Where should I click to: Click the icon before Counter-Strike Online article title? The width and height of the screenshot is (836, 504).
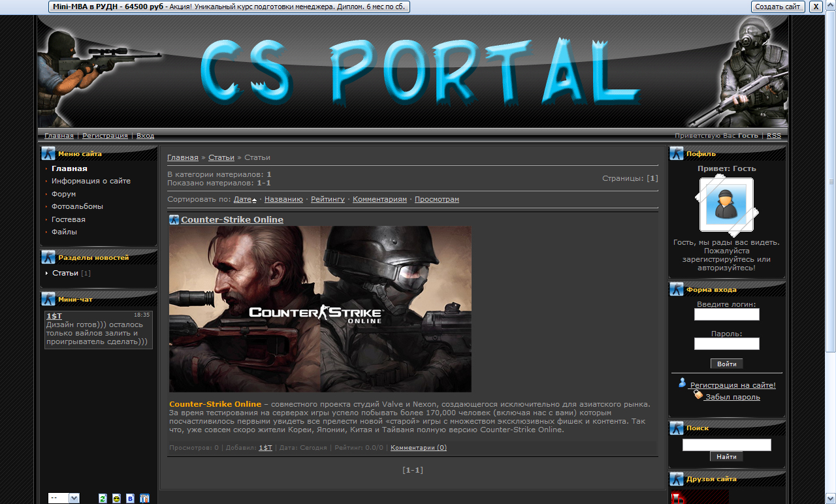(174, 219)
